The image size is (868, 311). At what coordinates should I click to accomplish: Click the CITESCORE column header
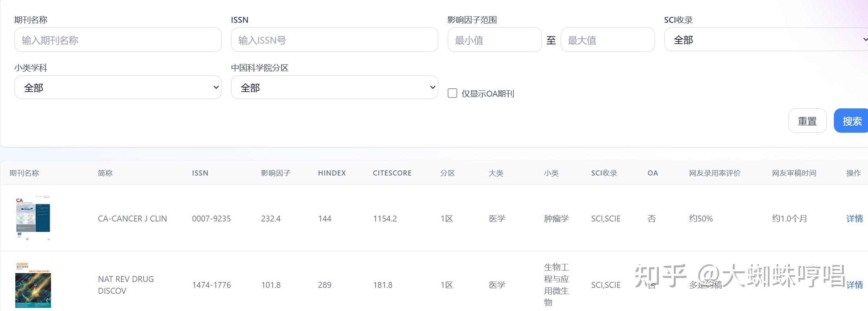click(392, 173)
